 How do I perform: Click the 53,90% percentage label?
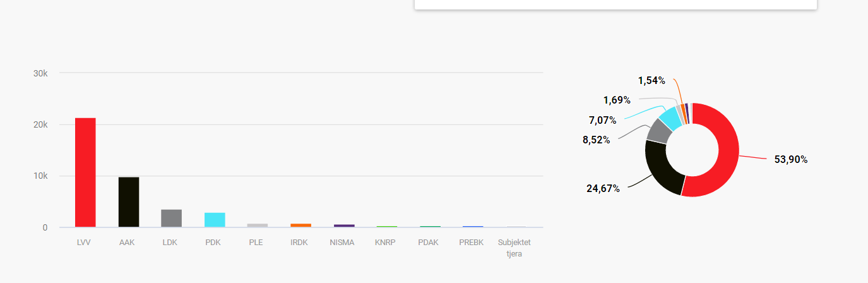[791, 160]
